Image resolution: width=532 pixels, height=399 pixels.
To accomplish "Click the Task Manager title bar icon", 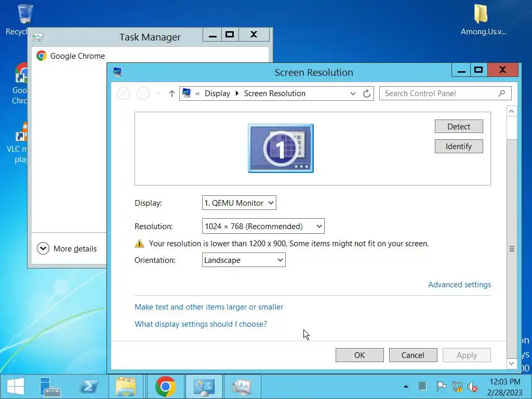I will [38, 37].
